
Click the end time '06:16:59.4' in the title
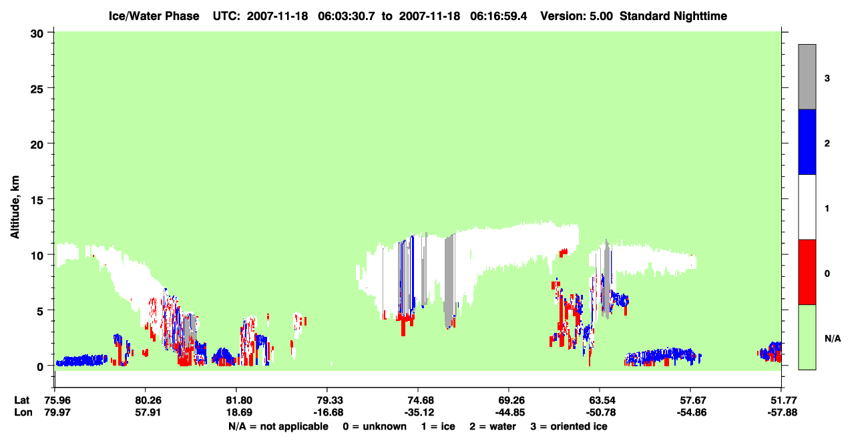[500, 16]
